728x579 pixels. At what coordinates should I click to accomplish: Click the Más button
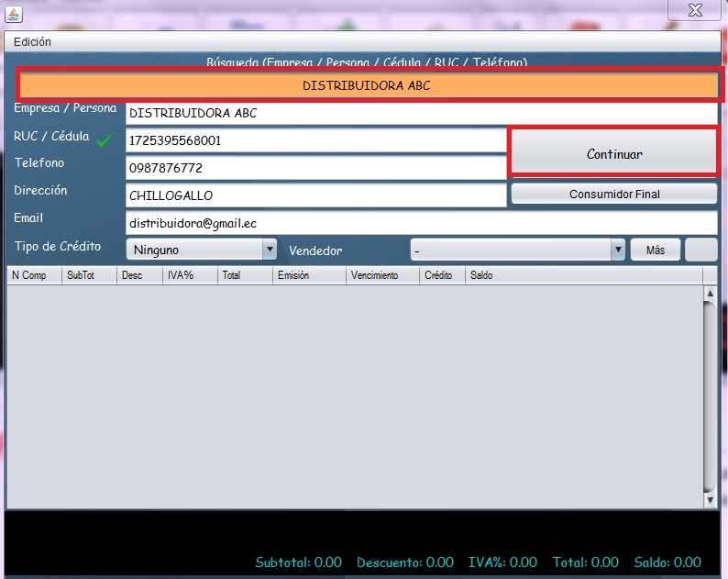point(655,250)
